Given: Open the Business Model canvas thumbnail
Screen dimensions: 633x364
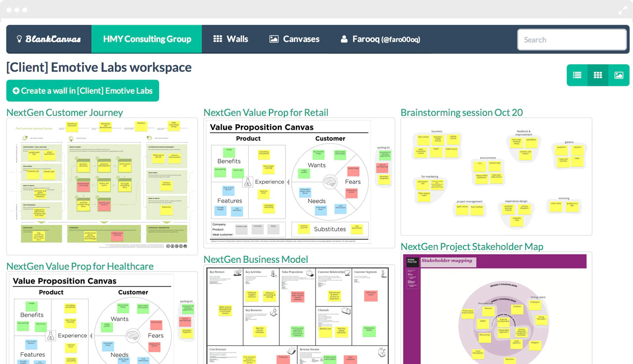Looking at the screenshot, I should (299, 314).
